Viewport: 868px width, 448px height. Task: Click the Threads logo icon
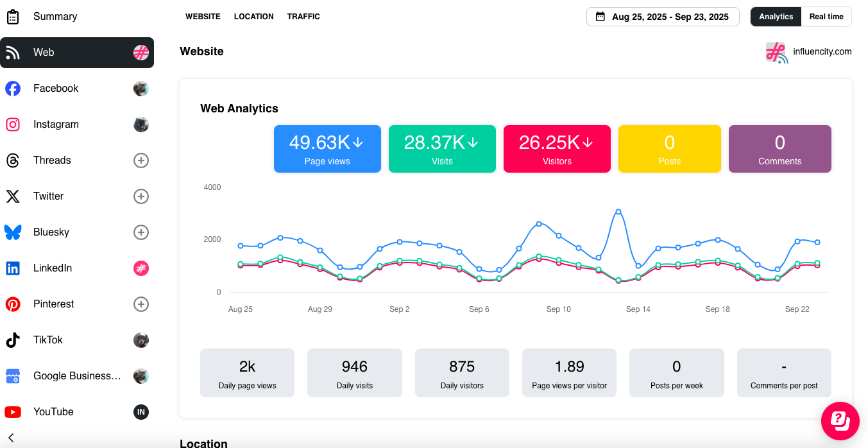tap(13, 160)
